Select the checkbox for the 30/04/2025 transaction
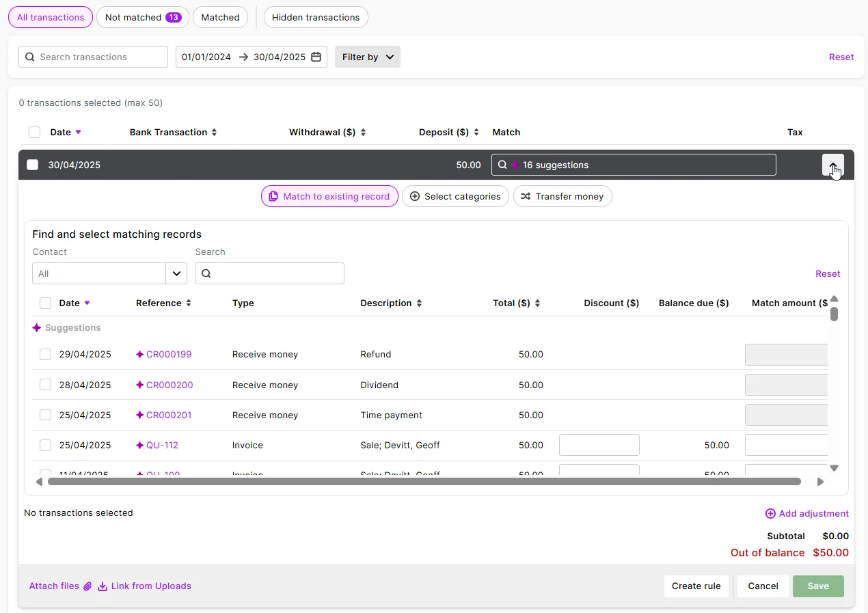This screenshot has height=613, width=868. coord(32,165)
